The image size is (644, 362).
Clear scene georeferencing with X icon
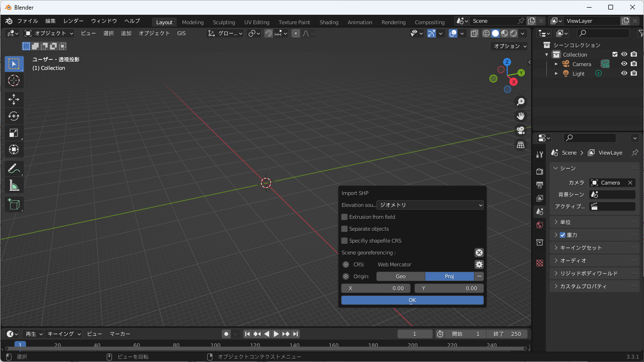(x=479, y=253)
